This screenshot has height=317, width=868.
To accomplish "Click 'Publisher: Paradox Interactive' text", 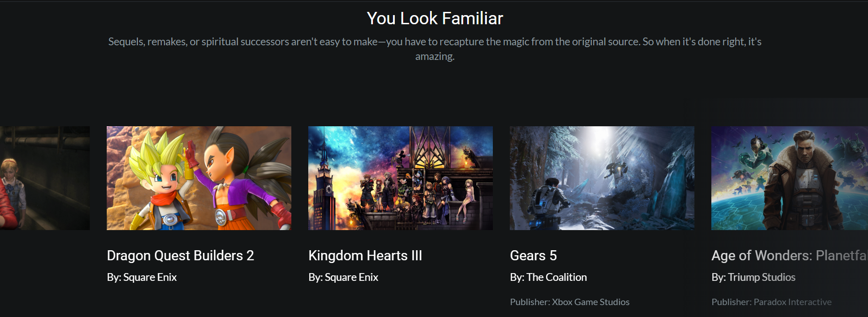I will pos(771,302).
